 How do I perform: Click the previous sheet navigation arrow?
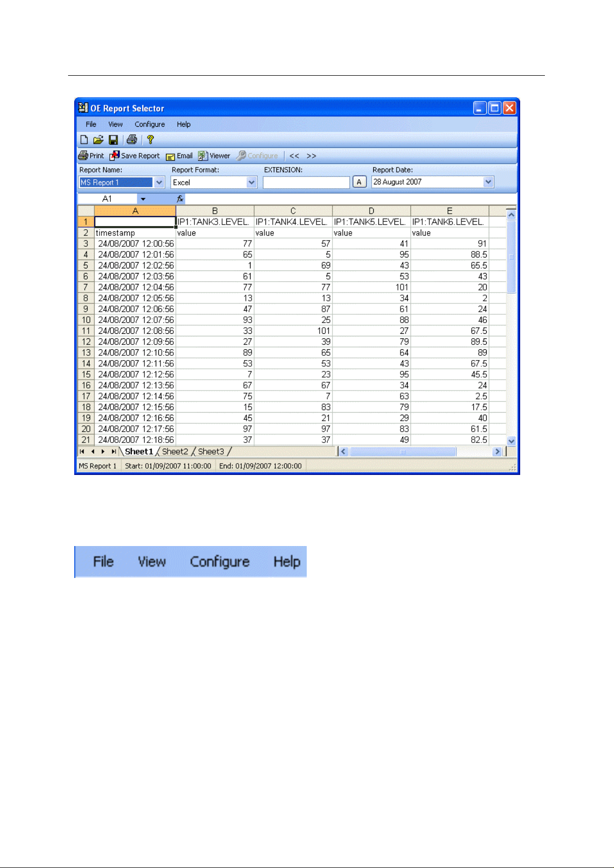coord(93,452)
